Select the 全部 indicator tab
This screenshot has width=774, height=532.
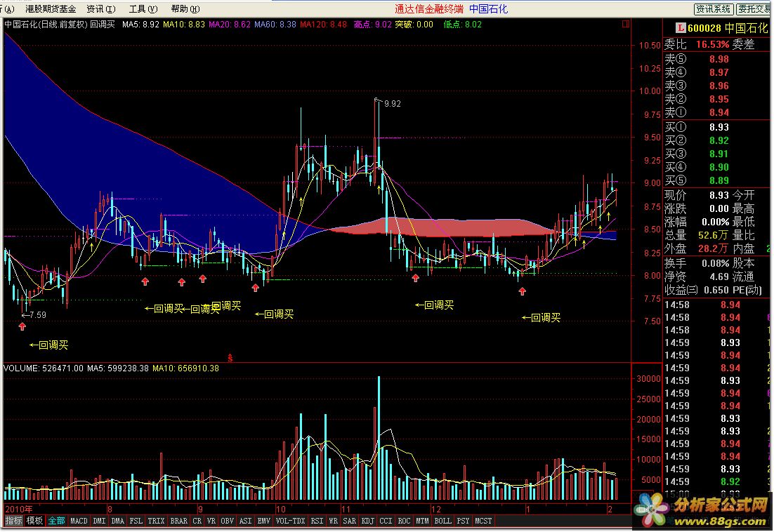tap(56, 521)
